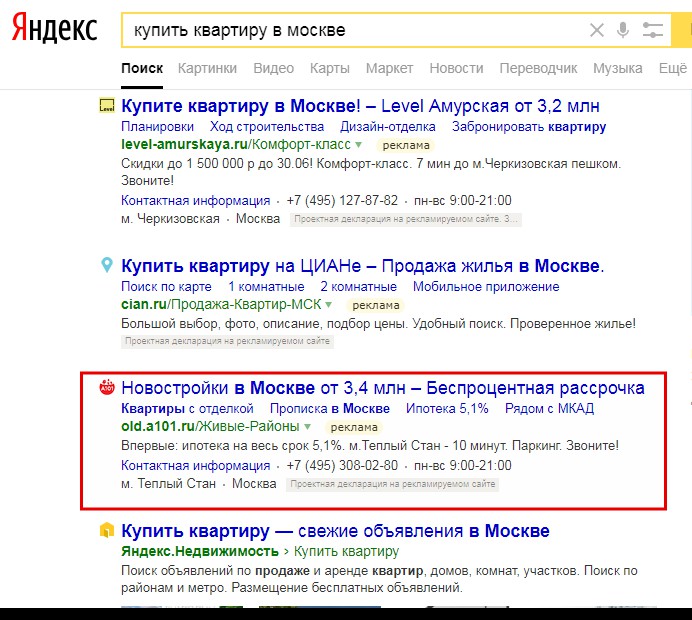
Task: Click the Яндекс logo
Action: 54,28
